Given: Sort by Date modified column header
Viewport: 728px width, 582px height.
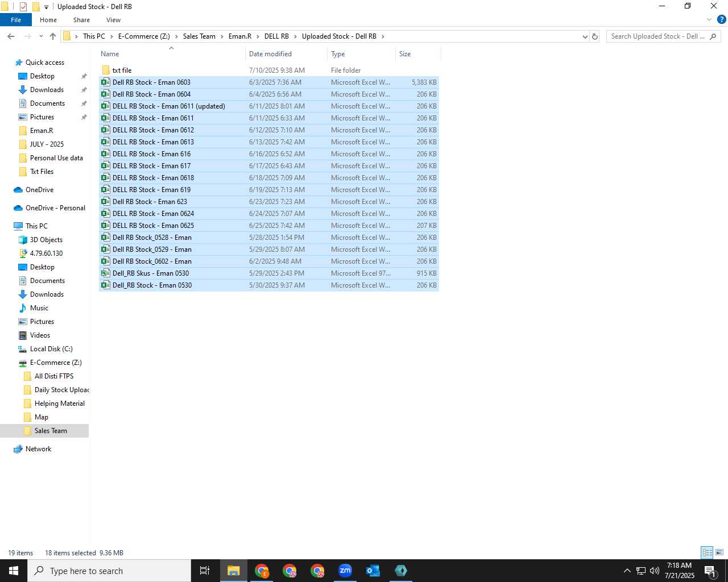Looking at the screenshot, I should (287, 54).
